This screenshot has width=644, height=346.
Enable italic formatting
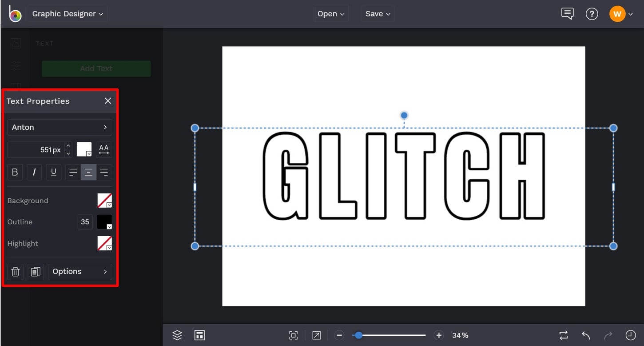pyautogui.click(x=34, y=172)
